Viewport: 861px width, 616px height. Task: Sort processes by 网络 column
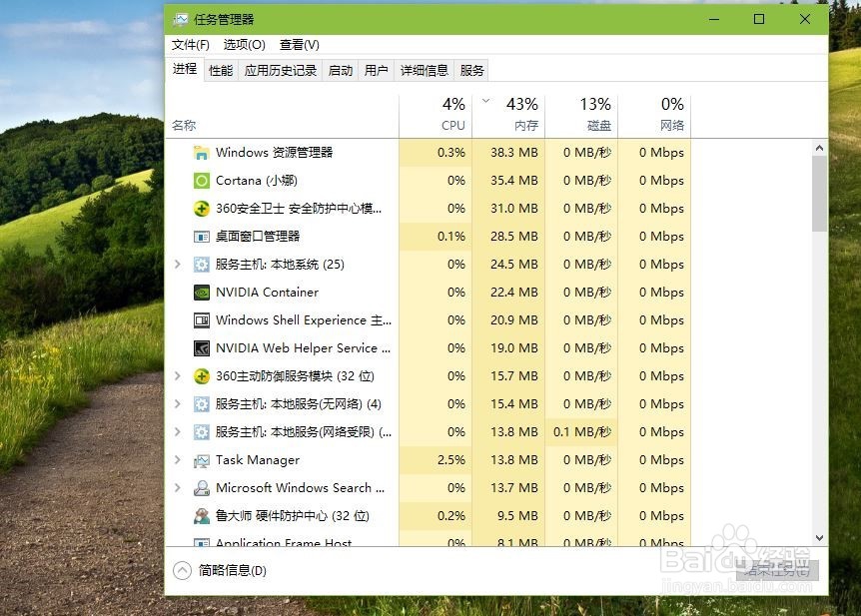654,116
